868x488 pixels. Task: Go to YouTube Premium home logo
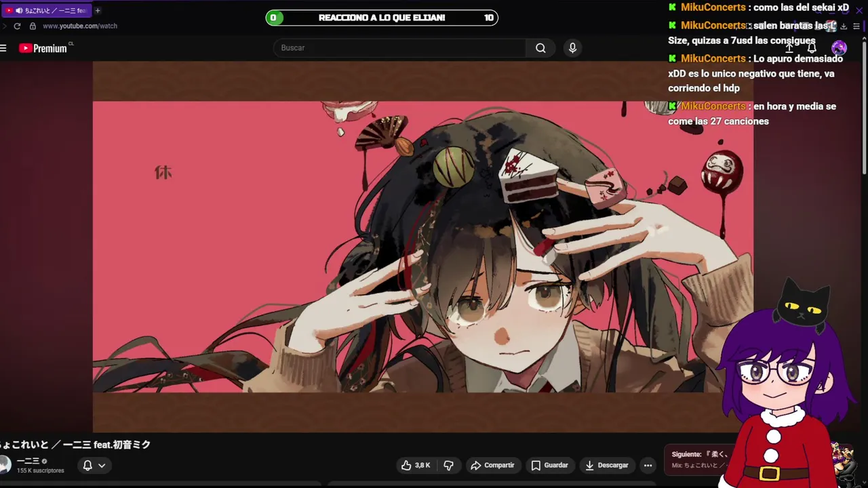[43, 48]
